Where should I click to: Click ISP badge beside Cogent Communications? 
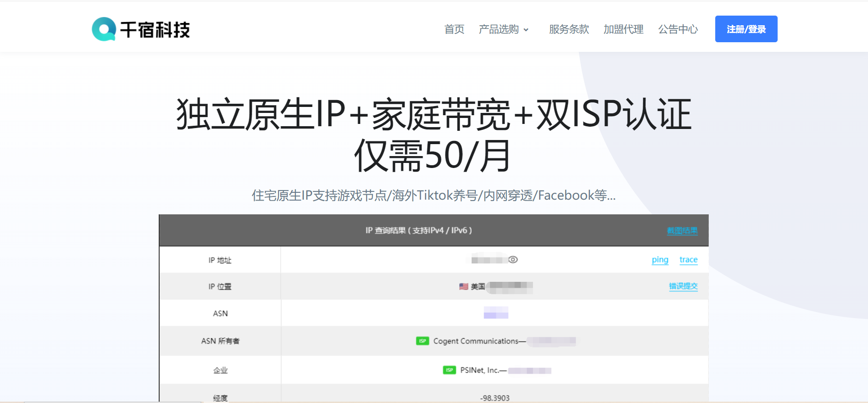click(423, 341)
